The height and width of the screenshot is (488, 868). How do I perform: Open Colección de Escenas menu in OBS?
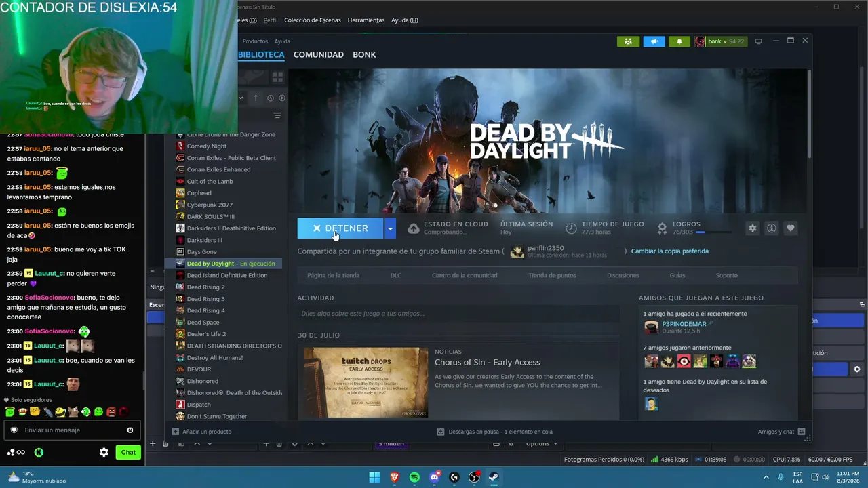tap(313, 20)
